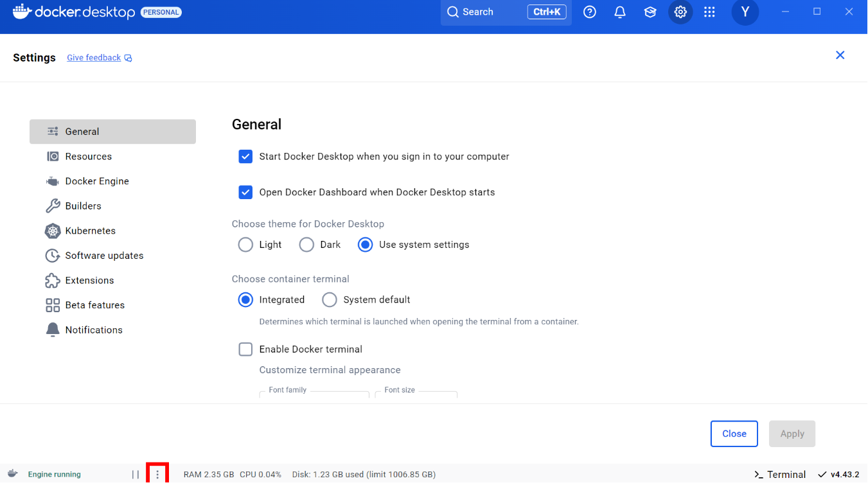Open the Give feedback link

[94, 58]
